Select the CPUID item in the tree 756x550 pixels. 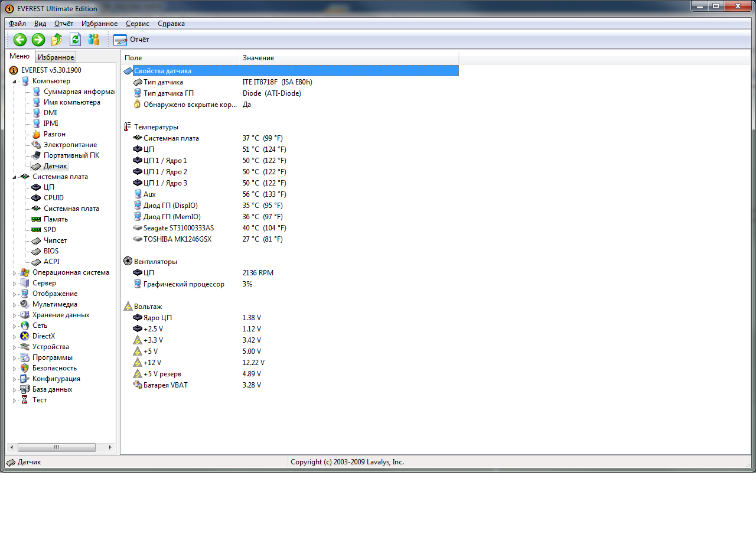click(53, 198)
